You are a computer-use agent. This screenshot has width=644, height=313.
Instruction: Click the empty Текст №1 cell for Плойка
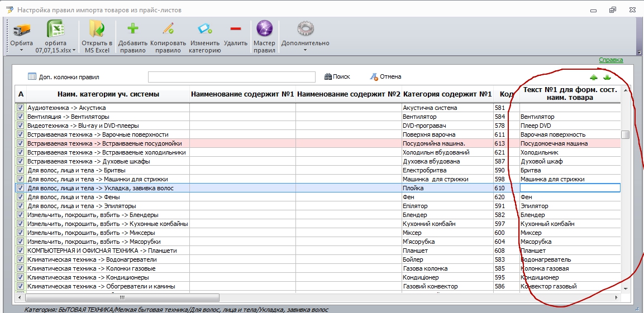(570, 188)
